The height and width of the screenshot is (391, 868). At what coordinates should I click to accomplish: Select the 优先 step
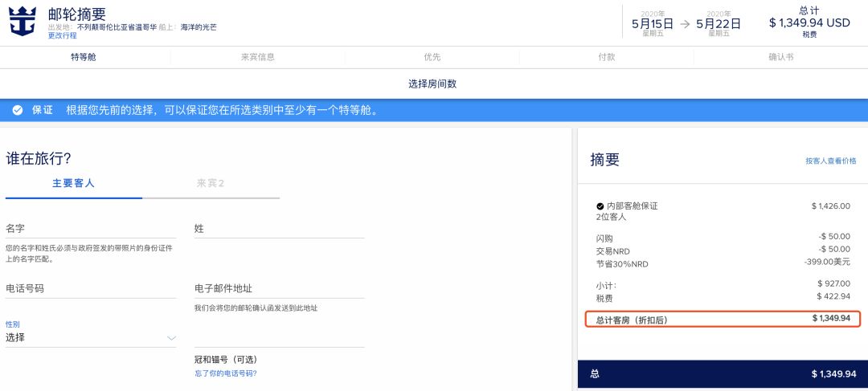pos(432,57)
